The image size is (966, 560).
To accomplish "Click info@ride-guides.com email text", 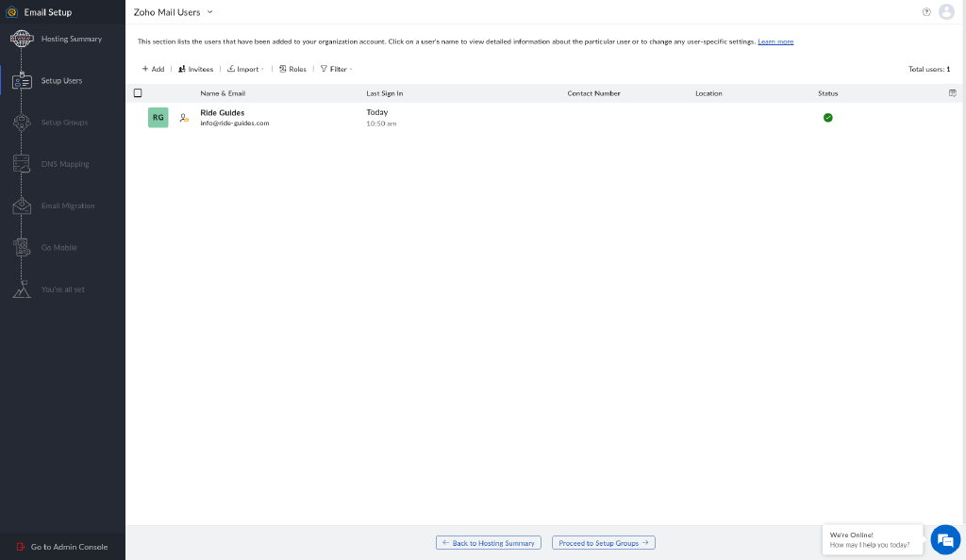I will click(235, 124).
